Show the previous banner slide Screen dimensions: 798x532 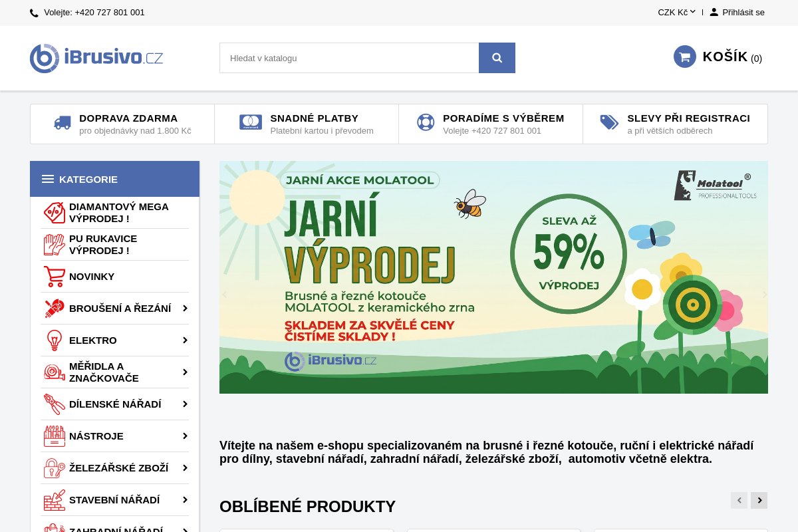pyautogui.click(x=225, y=295)
